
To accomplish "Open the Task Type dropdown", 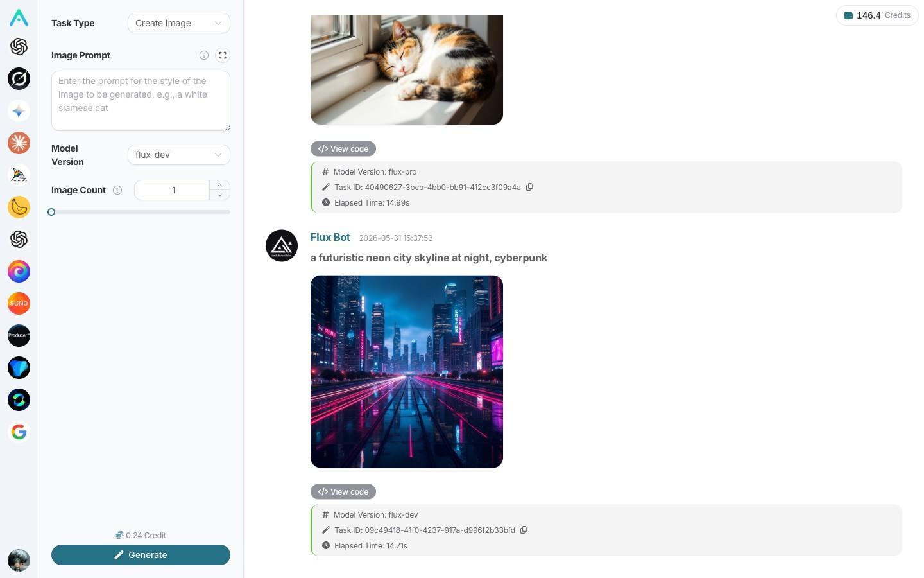I will [179, 23].
